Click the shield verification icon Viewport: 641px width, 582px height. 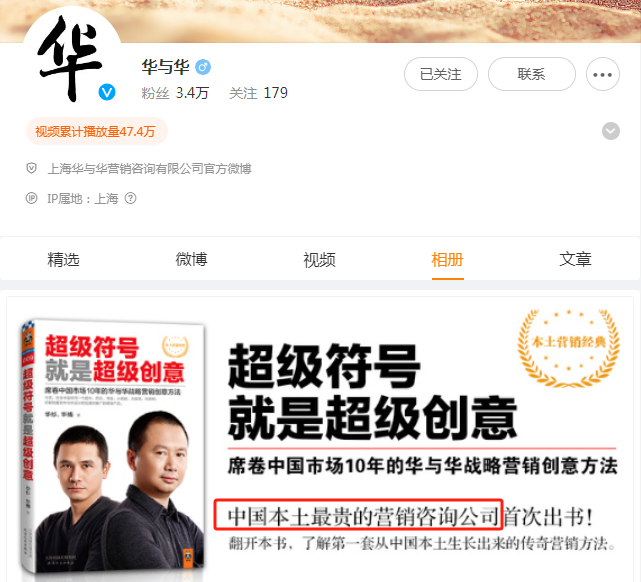click(x=31, y=168)
